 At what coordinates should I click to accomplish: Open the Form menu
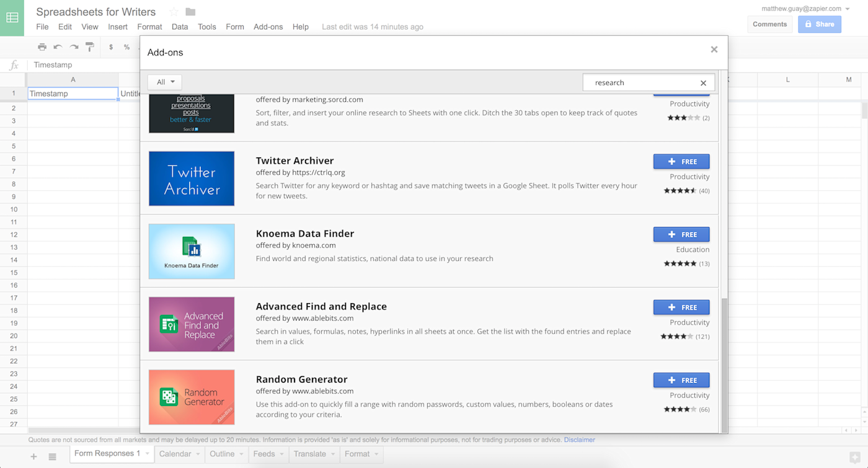click(x=235, y=27)
